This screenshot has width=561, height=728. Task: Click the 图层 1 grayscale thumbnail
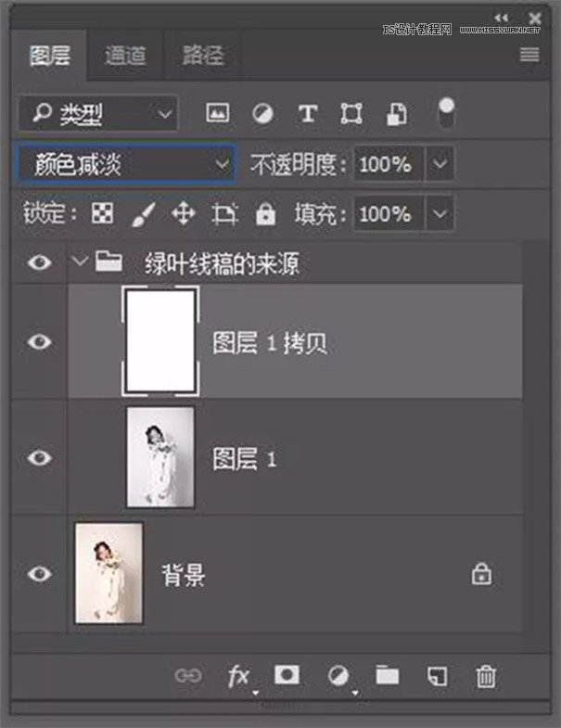pos(160,457)
